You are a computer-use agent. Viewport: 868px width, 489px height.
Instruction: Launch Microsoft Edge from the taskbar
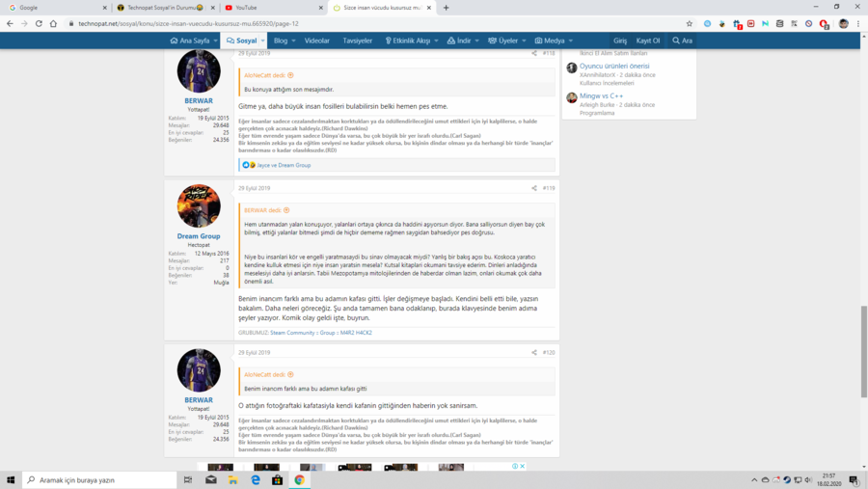tap(256, 480)
